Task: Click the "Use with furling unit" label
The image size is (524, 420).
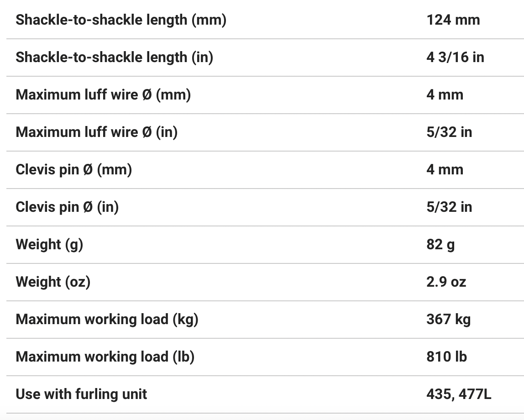Action: pos(81,394)
